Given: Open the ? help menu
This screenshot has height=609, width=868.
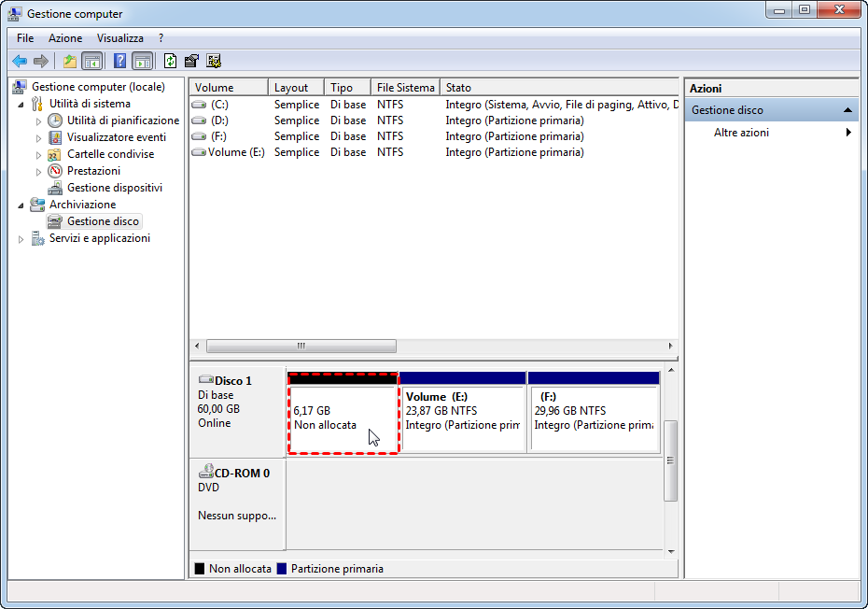Looking at the screenshot, I should [161, 38].
